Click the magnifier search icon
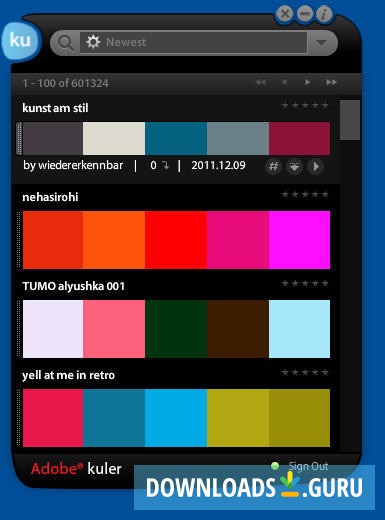Screen dimensions: 385x520 click(65, 43)
